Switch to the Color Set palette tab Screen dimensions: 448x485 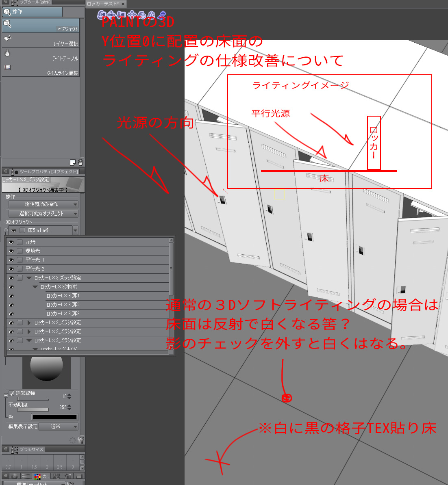coord(41,476)
